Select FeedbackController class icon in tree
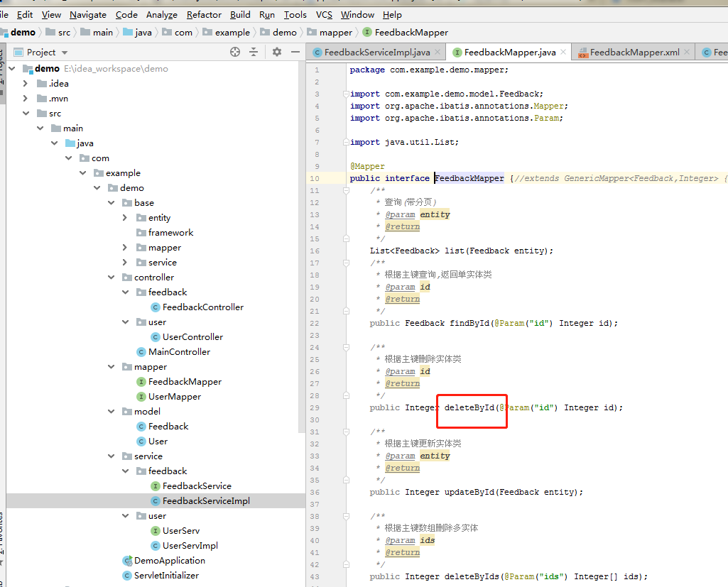This screenshot has height=587, width=728. [156, 307]
